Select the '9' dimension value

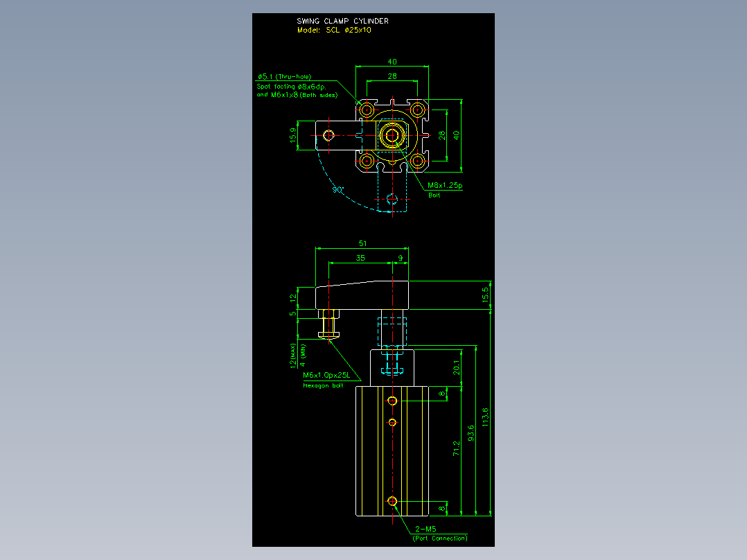(x=401, y=258)
